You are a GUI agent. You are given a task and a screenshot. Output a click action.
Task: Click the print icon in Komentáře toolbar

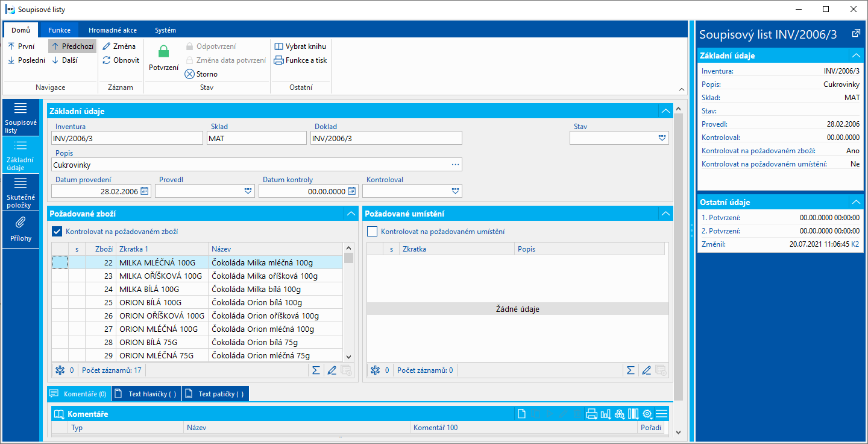(x=591, y=414)
